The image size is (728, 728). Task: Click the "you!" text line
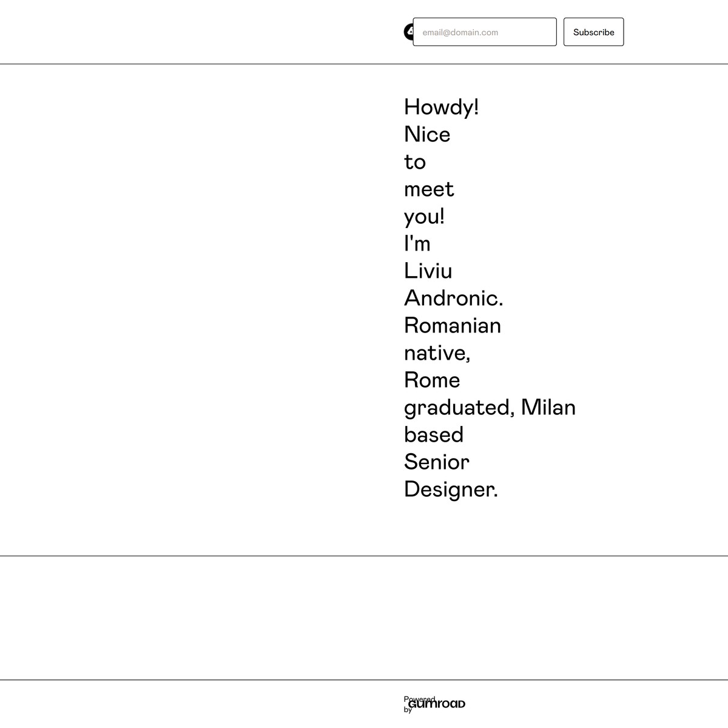[x=424, y=217]
